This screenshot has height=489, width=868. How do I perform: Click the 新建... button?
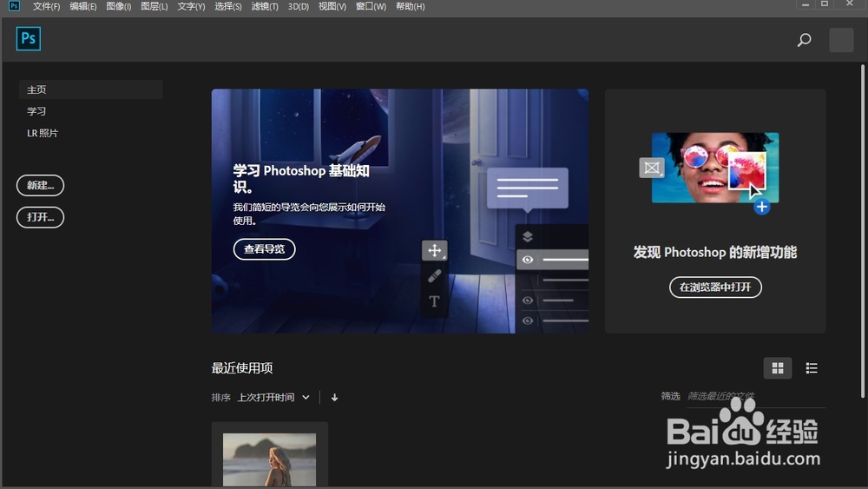point(41,186)
